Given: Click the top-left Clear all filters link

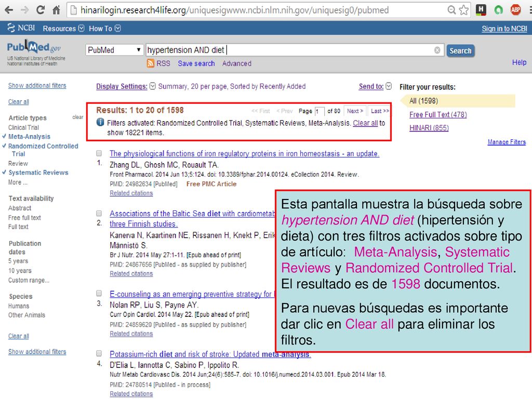Looking at the screenshot, I should [18, 102].
